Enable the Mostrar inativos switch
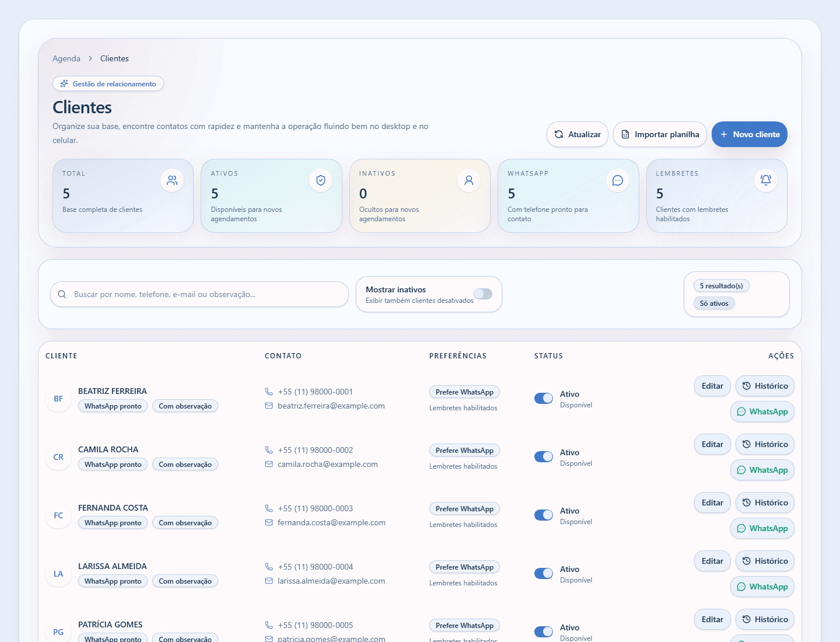The height and width of the screenshot is (642, 840). pos(483,294)
